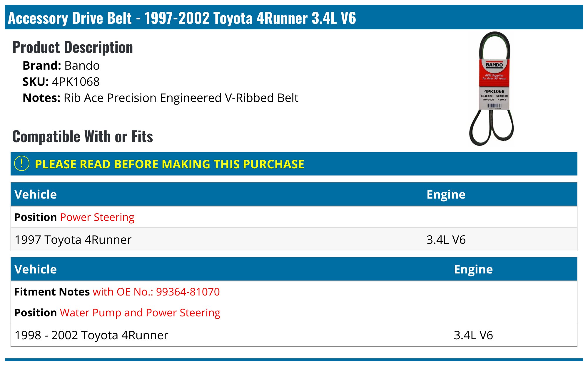Click the red Bando logo label on belt
This screenshot has width=588, height=366.
coord(494,70)
